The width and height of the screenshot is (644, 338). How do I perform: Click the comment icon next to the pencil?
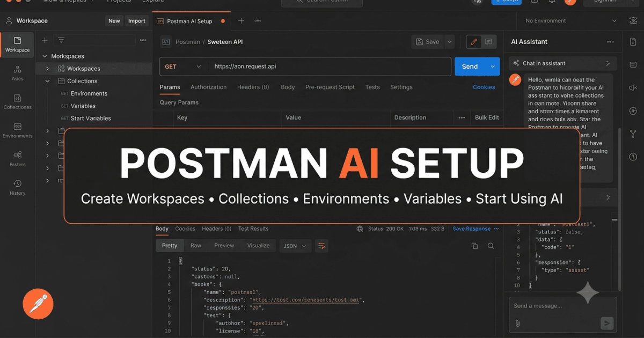click(x=488, y=42)
